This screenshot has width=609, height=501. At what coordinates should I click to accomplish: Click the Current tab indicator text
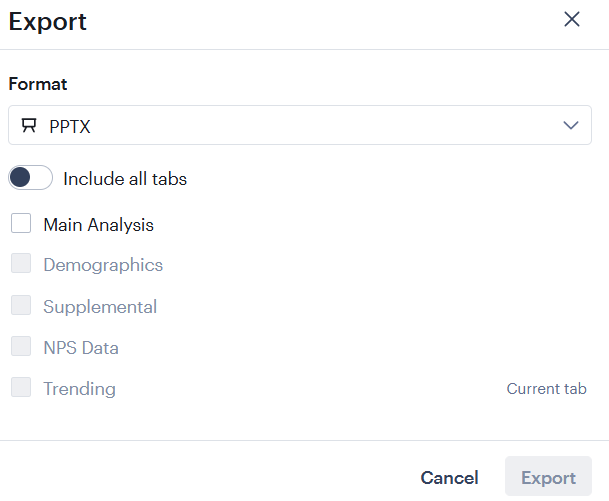tap(546, 389)
